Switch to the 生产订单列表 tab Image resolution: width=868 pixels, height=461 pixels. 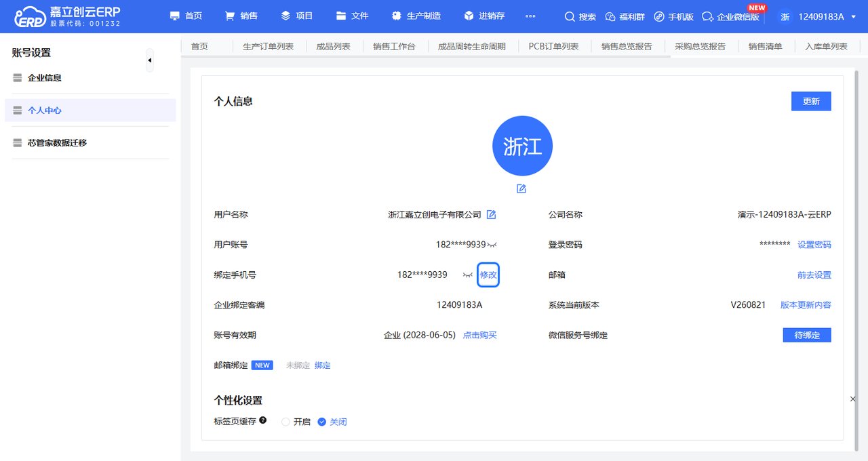click(x=268, y=47)
